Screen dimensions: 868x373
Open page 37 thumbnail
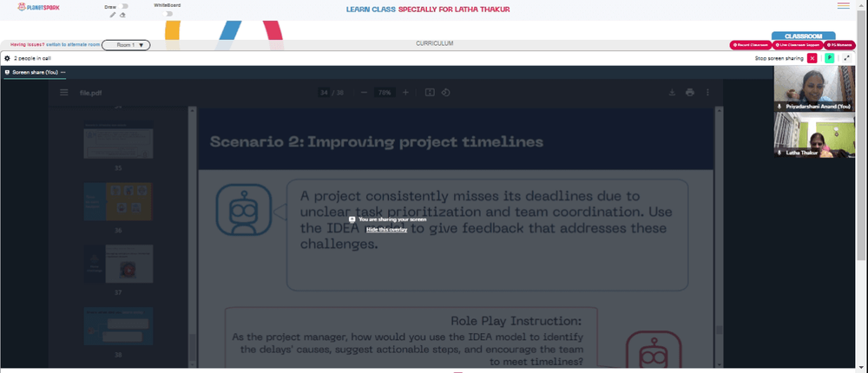tap(118, 264)
